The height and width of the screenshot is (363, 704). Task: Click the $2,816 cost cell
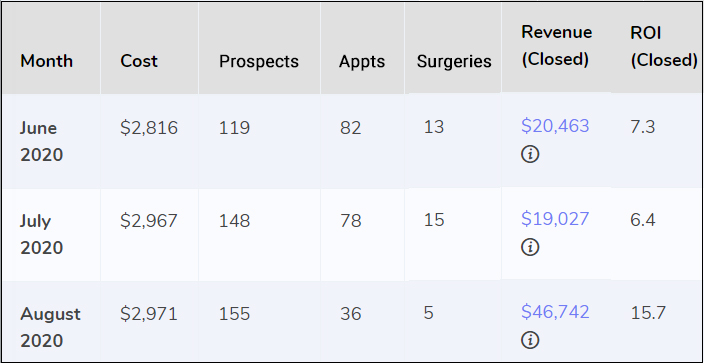[149, 128]
